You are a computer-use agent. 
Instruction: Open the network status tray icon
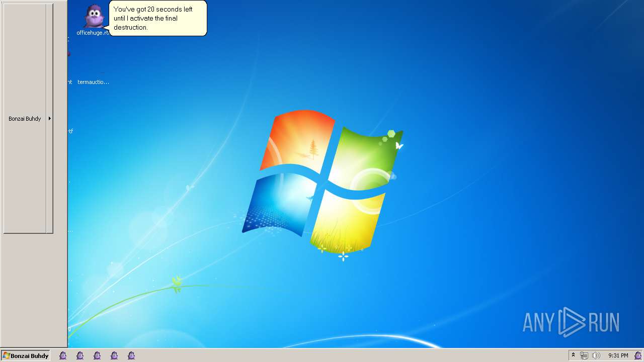click(584, 355)
